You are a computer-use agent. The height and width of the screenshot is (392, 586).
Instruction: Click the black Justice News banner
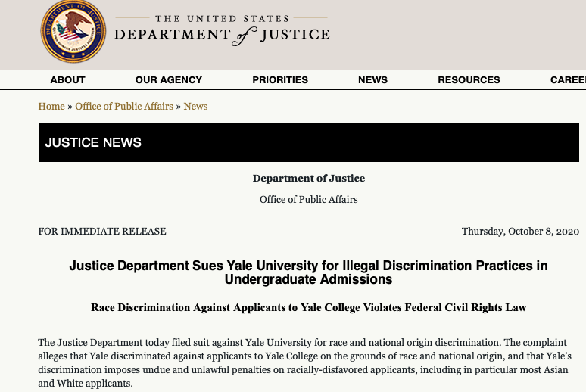coord(308,142)
